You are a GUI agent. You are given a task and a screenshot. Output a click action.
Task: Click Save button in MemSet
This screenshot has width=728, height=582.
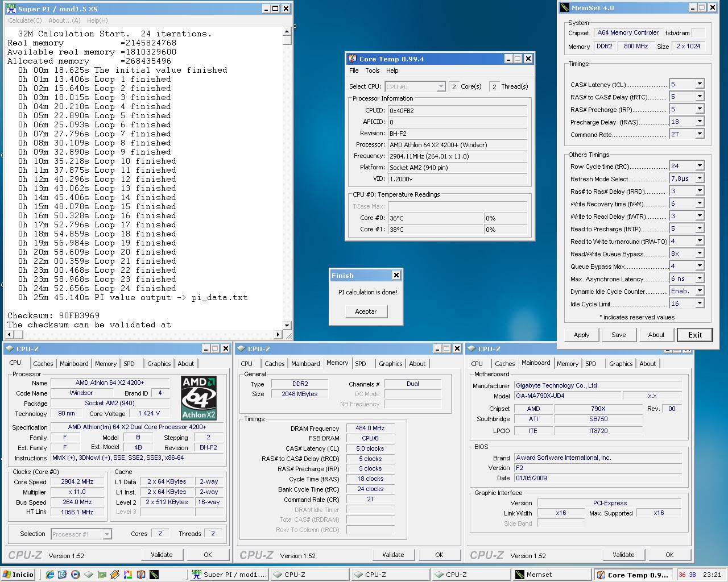(x=619, y=335)
